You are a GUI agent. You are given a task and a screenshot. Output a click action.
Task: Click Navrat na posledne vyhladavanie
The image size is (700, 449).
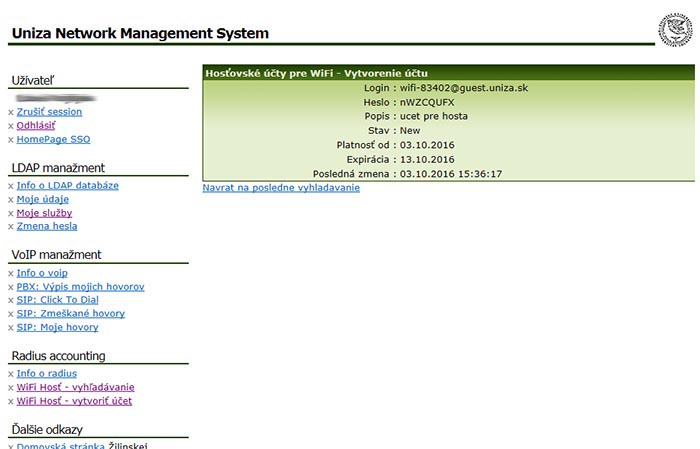(281, 187)
